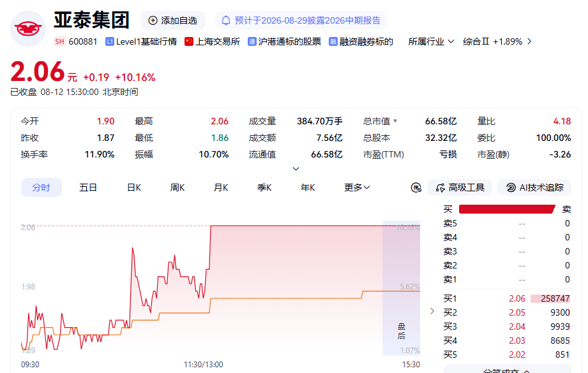Image resolution: width=588 pixels, height=373 pixels.
Task: Switch to the 五日 tab
Action: coord(88,187)
